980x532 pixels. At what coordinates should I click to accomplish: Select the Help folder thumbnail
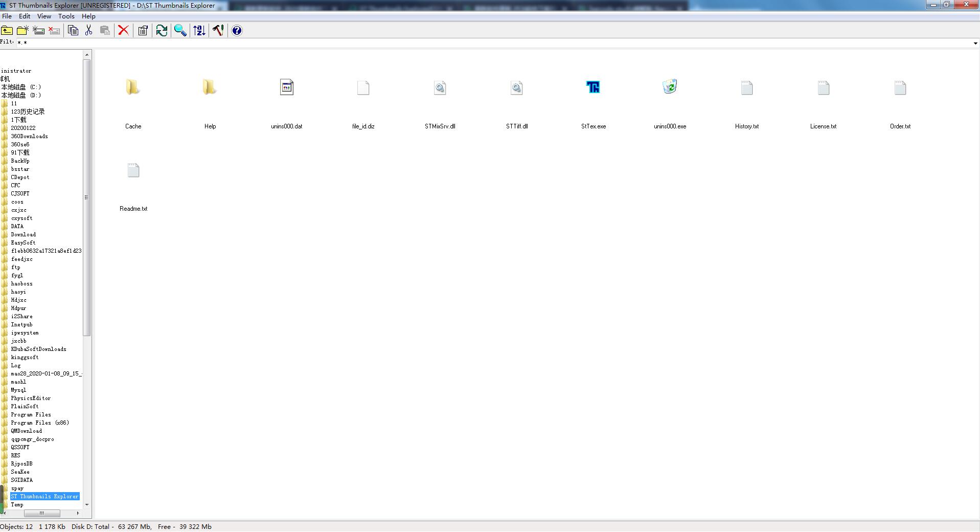click(210, 87)
